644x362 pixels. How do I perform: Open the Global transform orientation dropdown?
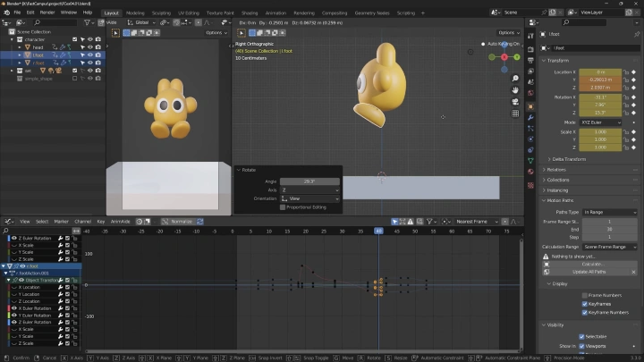(141, 22)
